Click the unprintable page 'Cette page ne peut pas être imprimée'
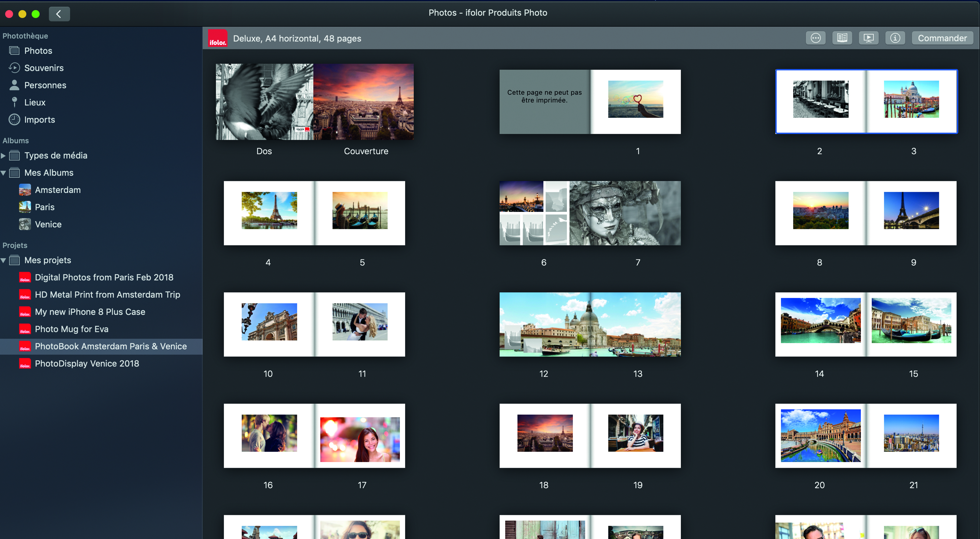Screen dimensions: 980x539 (544, 102)
